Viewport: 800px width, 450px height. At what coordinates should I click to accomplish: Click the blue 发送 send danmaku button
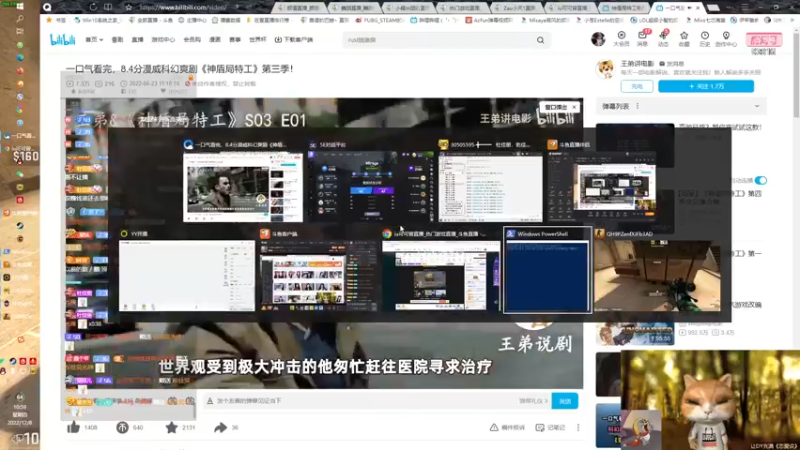pyautogui.click(x=565, y=401)
